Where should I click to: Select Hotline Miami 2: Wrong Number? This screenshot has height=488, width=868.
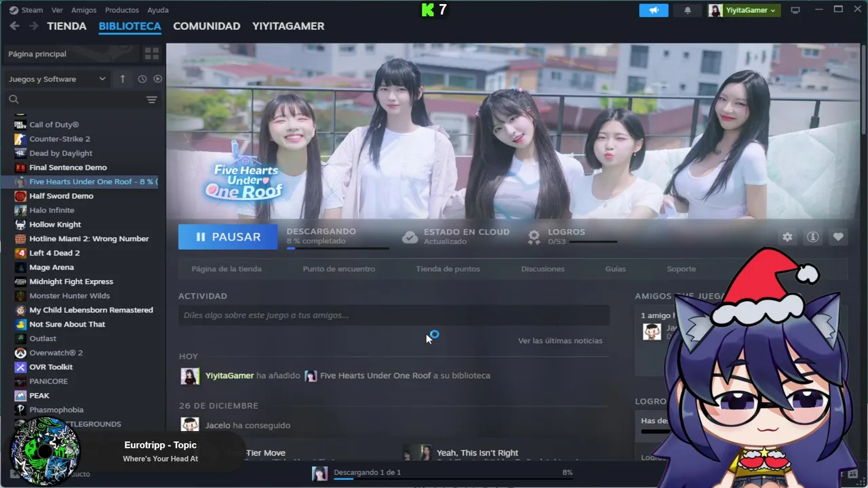89,239
